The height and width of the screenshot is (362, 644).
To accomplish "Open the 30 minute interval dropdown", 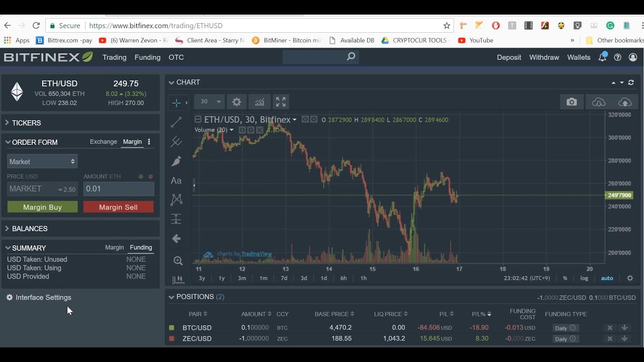I will point(209,102).
